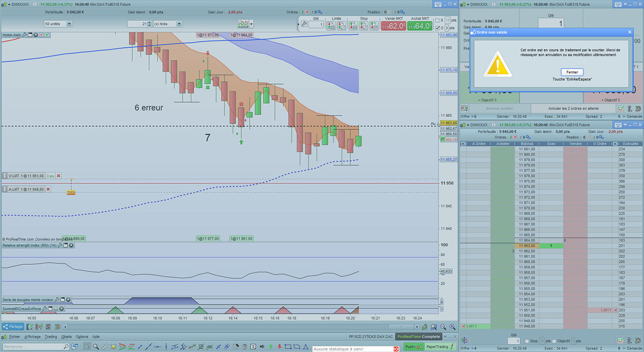Open the Trading menu
644x352 pixels.
51,337
